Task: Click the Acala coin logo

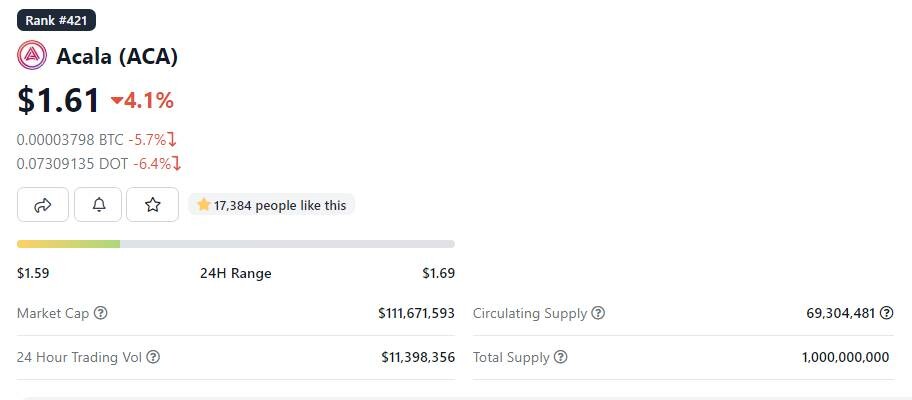Action: [x=32, y=56]
